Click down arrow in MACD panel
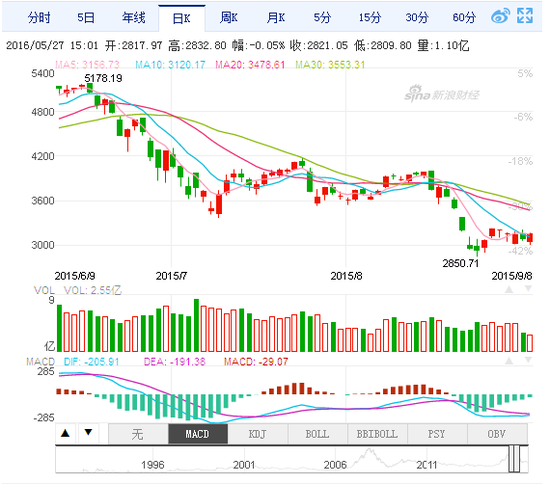The image size is (550, 484). tap(528, 360)
